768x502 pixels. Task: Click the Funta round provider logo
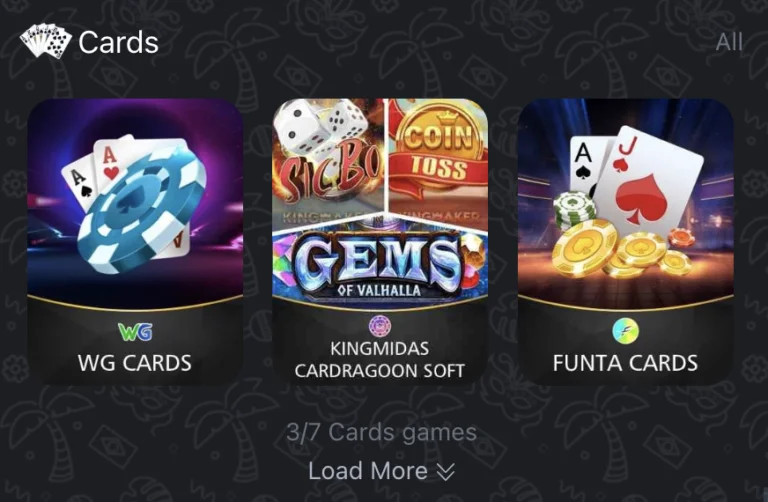pyautogui.click(x=625, y=331)
